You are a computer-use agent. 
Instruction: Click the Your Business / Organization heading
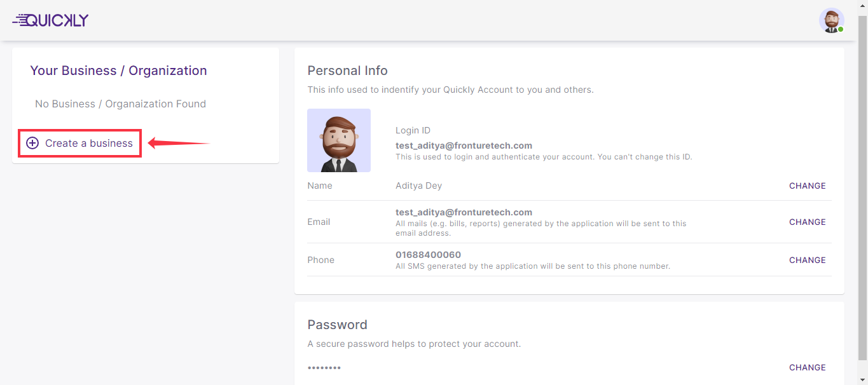(x=118, y=71)
